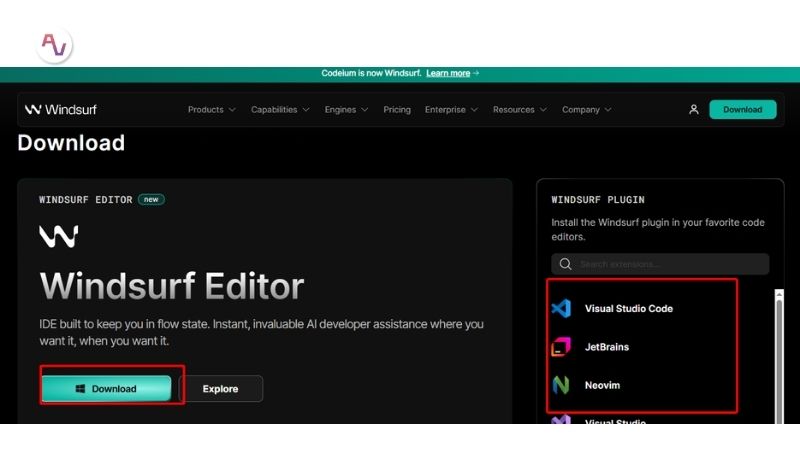Click the large Windsurf Editor logo
The width and height of the screenshot is (800, 450).
click(x=59, y=237)
